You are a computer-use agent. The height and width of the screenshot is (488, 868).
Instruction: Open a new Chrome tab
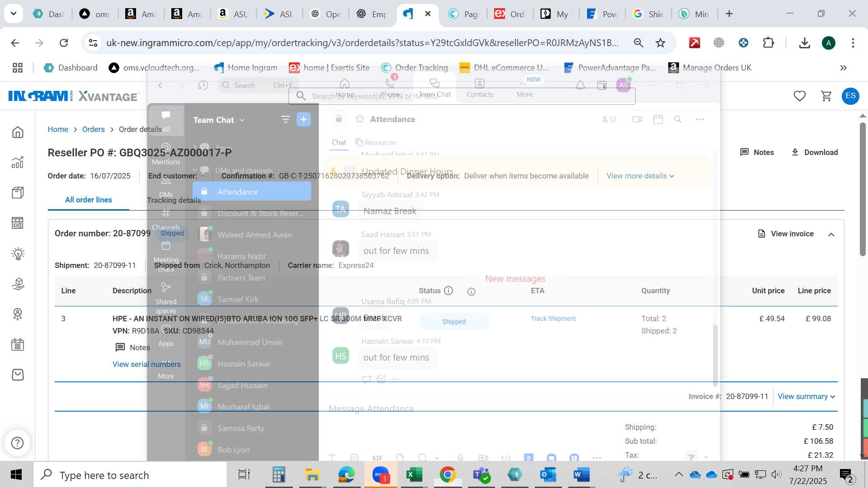point(729,14)
